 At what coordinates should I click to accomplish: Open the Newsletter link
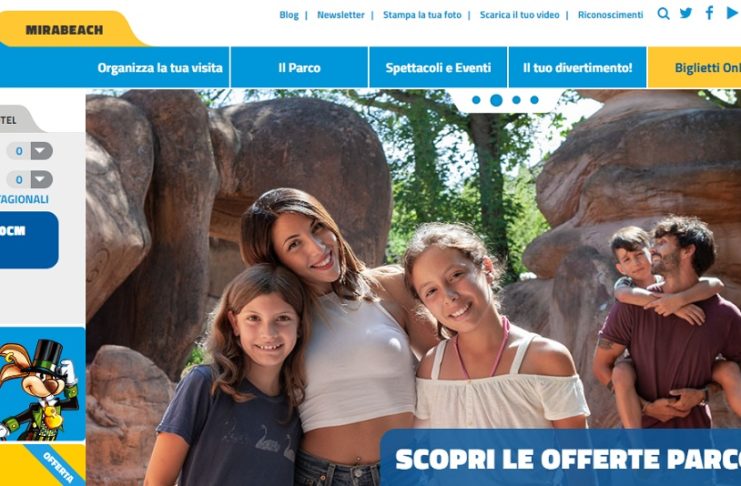click(341, 15)
